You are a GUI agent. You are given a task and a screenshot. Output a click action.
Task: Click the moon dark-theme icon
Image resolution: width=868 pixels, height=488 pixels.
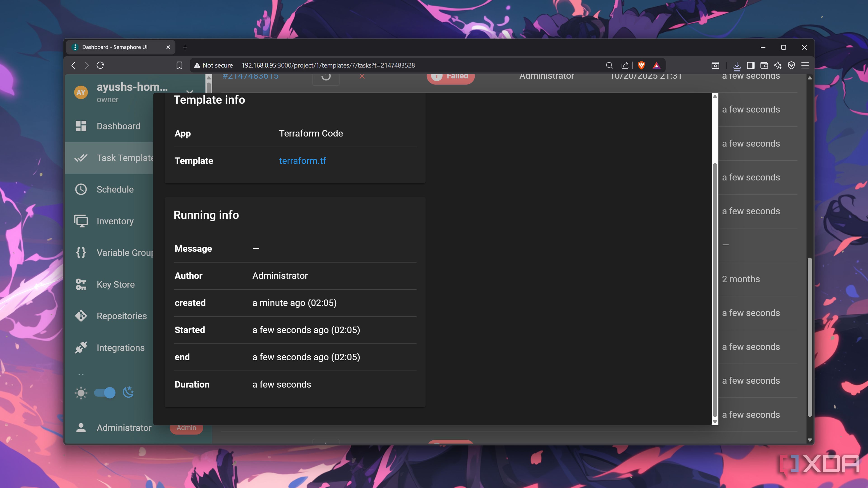(128, 392)
